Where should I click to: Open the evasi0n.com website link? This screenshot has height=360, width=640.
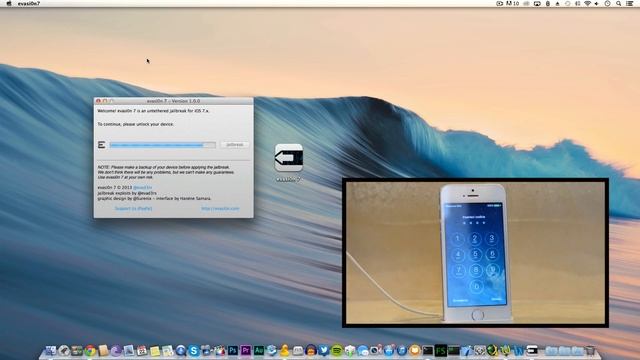[220, 209]
